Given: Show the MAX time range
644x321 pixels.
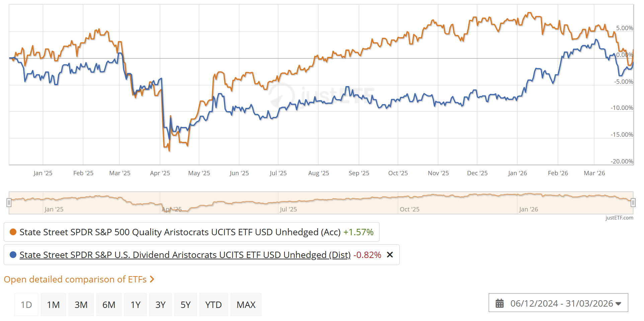Looking at the screenshot, I should [x=246, y=305].
